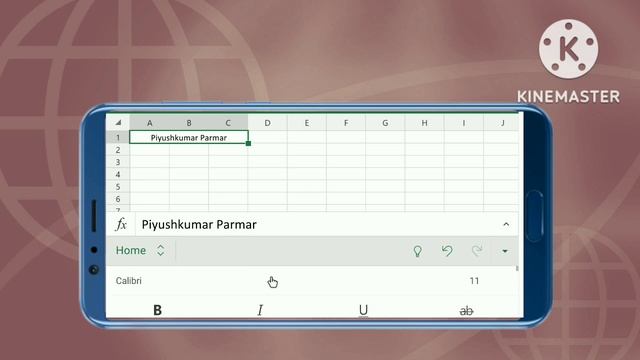Open the Home tab switcher
Image resolution: width=640 pixels, height=360 pixels.
click(140, 250)
